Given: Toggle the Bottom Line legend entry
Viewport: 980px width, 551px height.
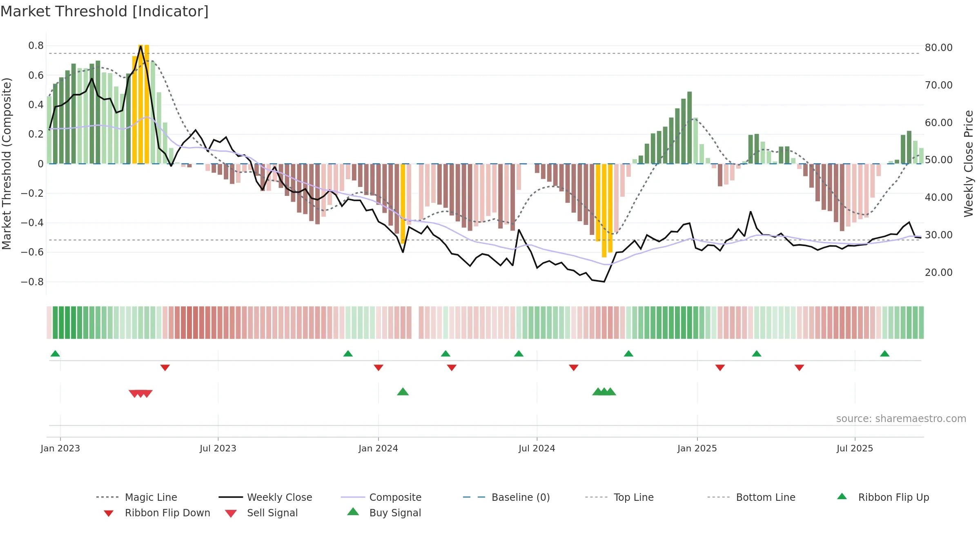Looking at the screenshot, I should point(751,497).
